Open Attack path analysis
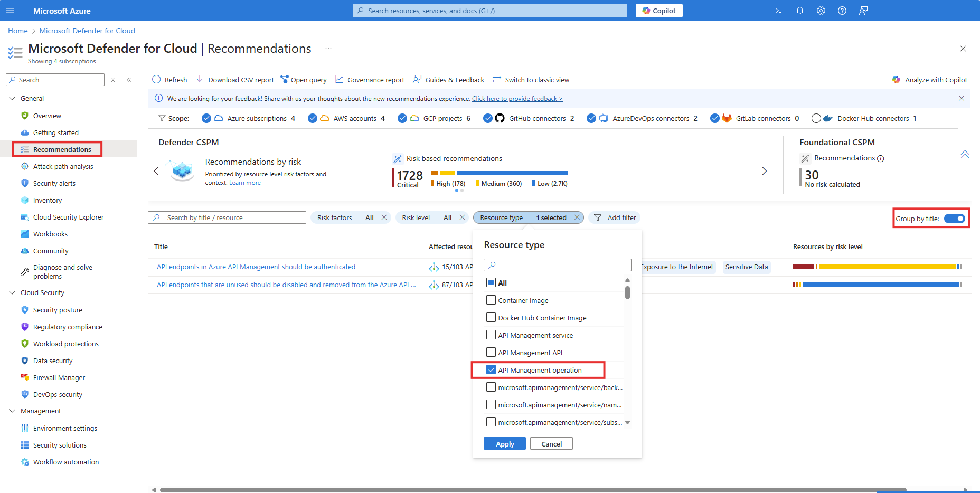Viewport: 980px width, 493px height. pos(63,166)
